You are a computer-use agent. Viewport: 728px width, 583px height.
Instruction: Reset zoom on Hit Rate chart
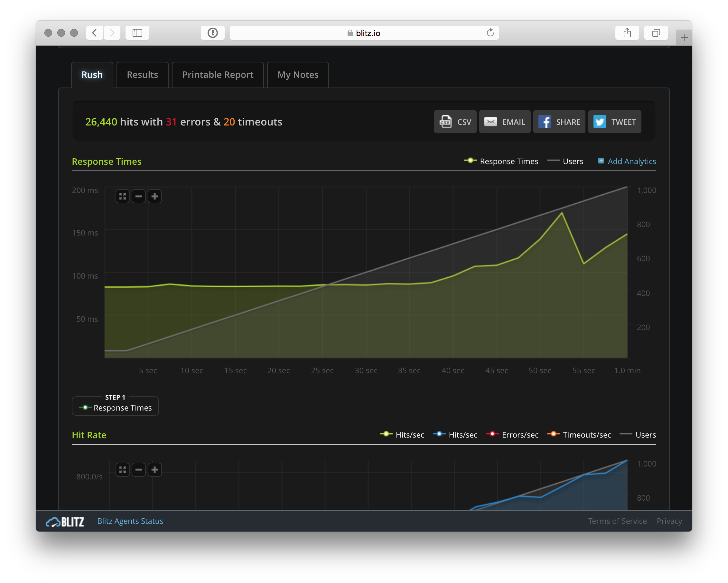pyautogui.click(x=123, y=470)
